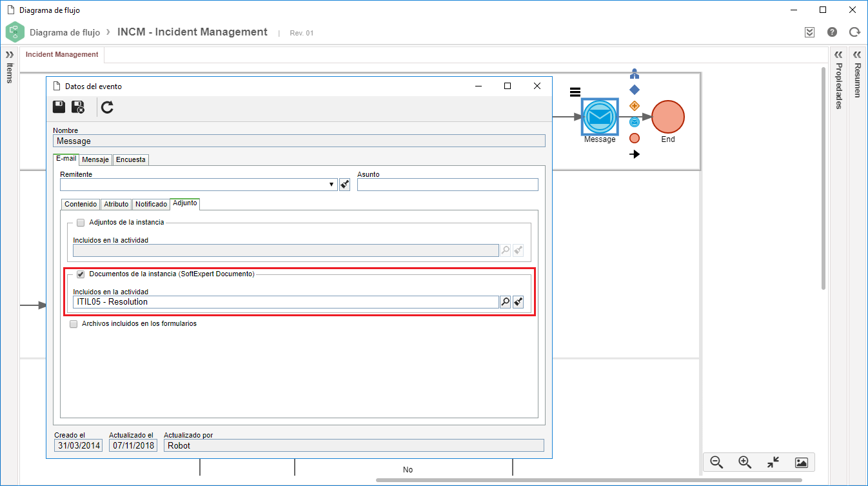The height and width of the screenshot is (486, 868).
Task: Zoom in on the flow diagram
Action: pos(745,462)
